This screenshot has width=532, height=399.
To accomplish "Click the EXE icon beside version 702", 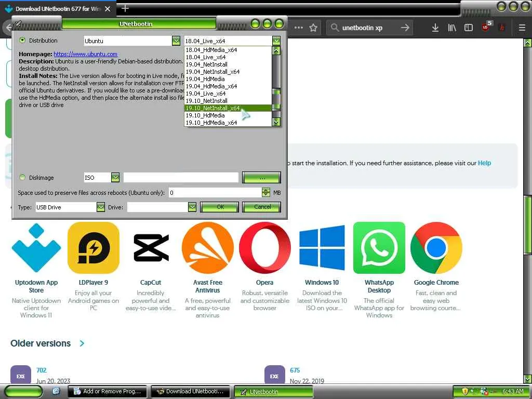I will (21, 375).
